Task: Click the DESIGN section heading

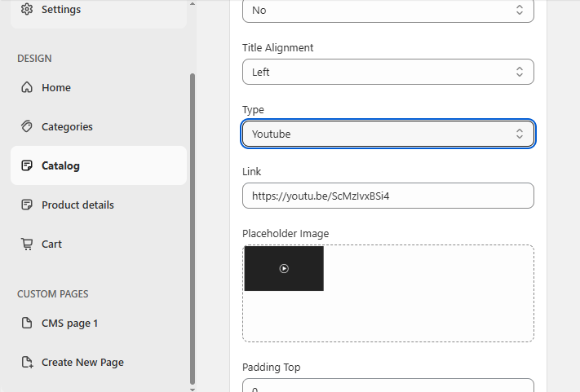Action: (34, 59)
